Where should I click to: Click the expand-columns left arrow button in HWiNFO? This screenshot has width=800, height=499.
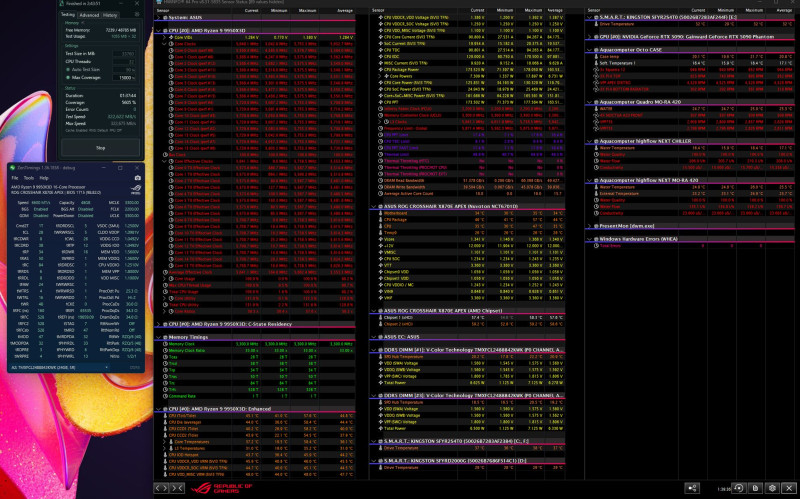(158, 488)
